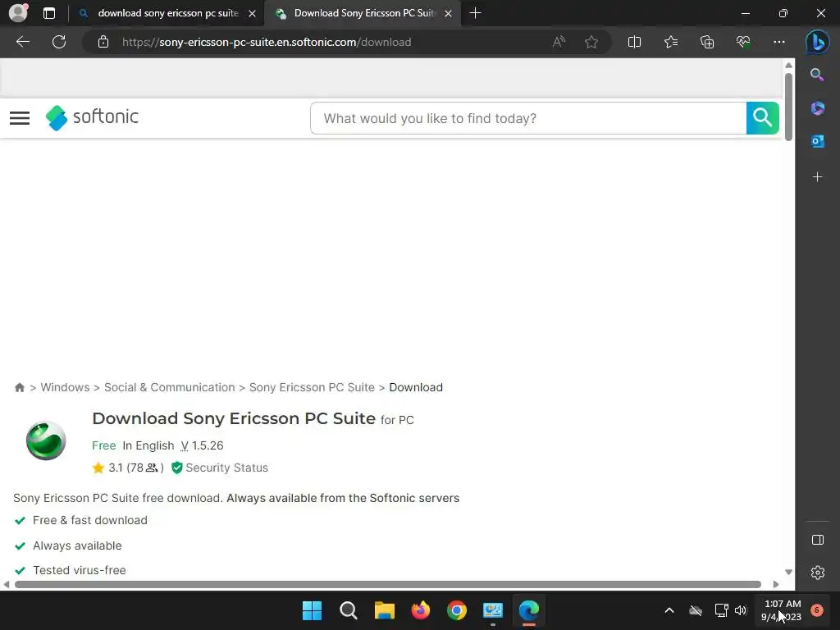Close the Download Sony Ericsson PC Suite tab
This screenshot has width=840, height=630.
click(x=449, y=13)
